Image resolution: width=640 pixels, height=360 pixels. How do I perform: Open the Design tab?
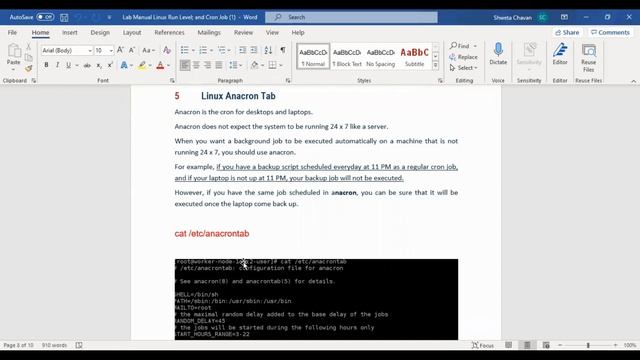(x=100, y=32)
